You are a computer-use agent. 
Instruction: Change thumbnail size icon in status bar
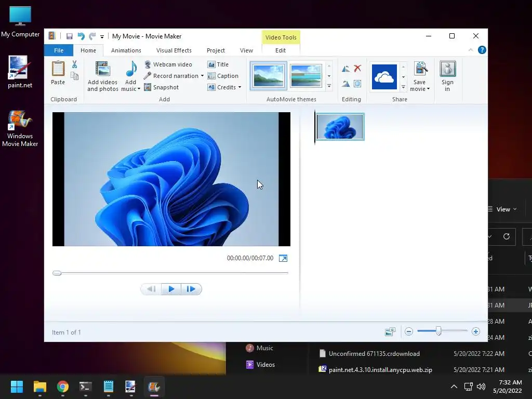click(x=390, y=332)
